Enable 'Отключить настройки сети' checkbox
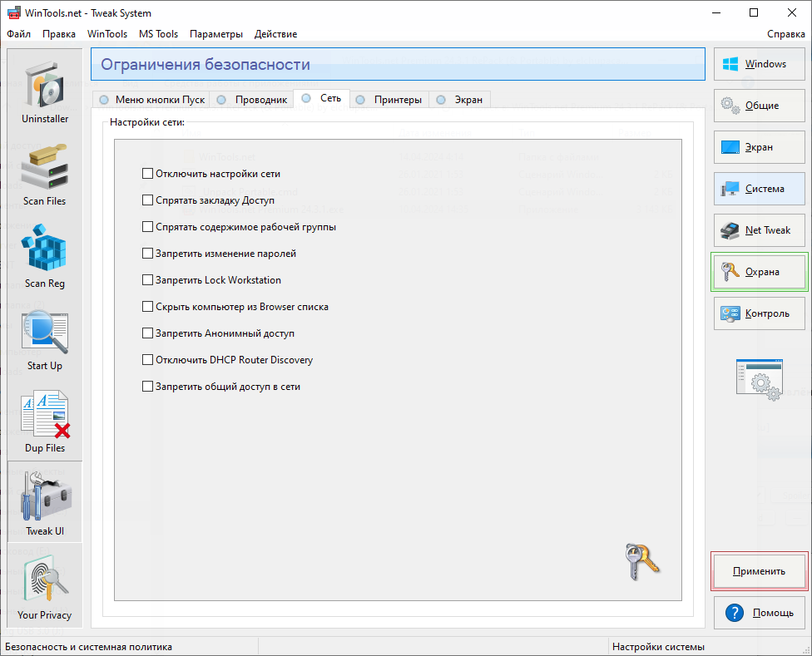Image resolution: width=812 pixels, height=656 pixels. point(148,174)
